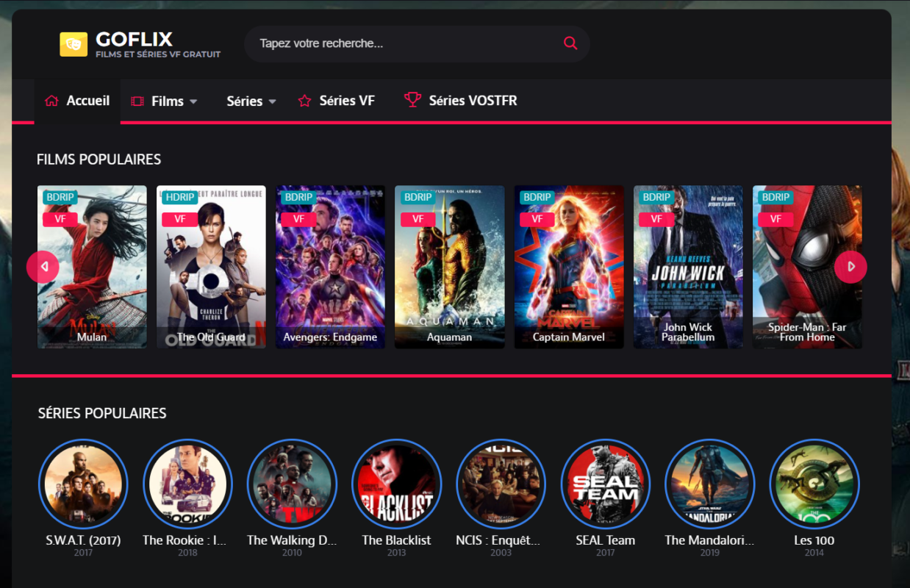Image resolution: width=910 pixels, height=588 pixels.
Task: Expand the Films dropdown arrow
Action: 193,101
